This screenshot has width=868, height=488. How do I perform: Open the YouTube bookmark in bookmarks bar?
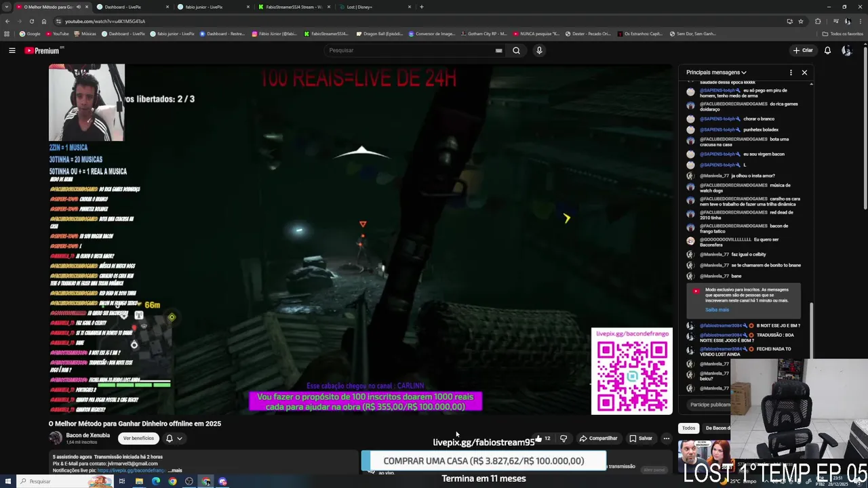click(57, 34)
